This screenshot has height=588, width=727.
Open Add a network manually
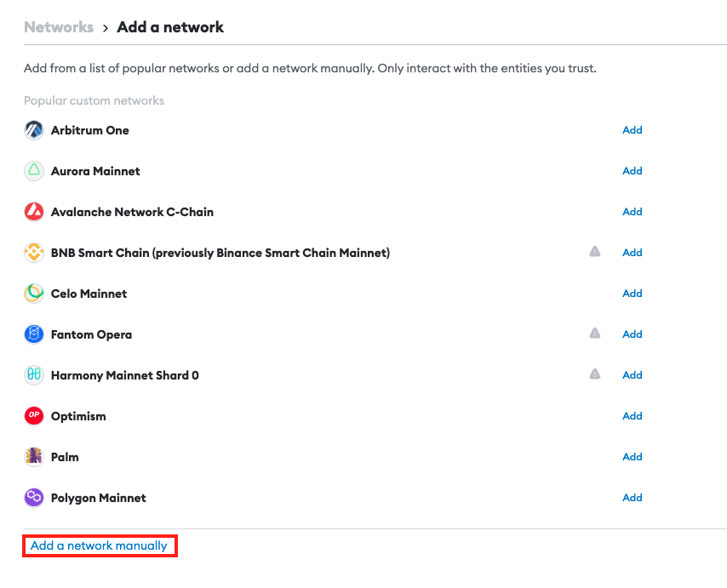coord(99,545)
